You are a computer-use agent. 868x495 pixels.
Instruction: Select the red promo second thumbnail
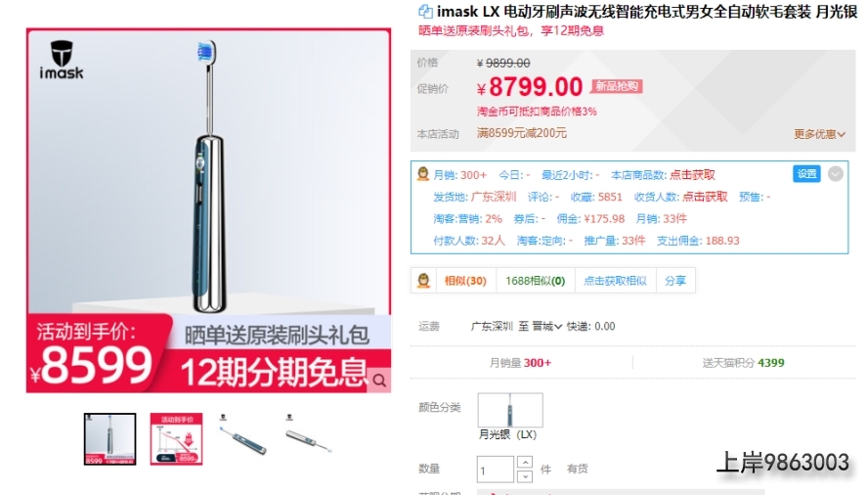(176, 438)
